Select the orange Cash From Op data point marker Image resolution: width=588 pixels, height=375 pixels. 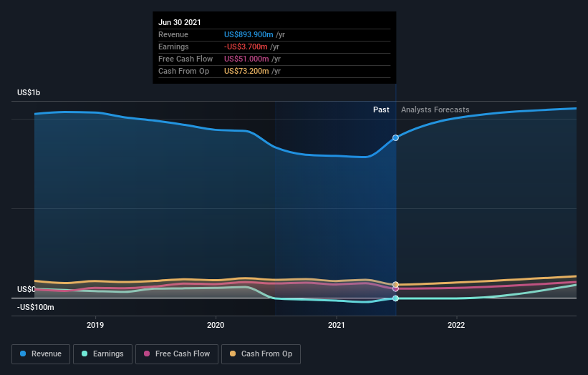coord(395,284)
